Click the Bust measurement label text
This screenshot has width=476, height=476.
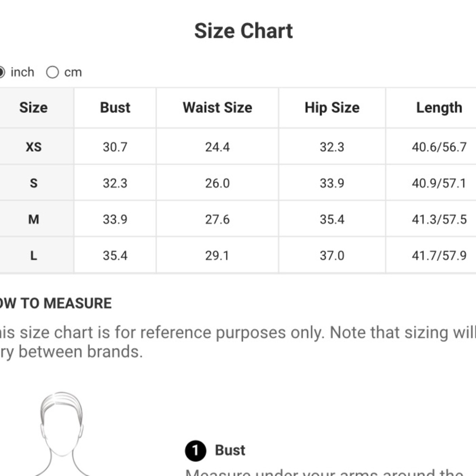(x=230, y=450)
